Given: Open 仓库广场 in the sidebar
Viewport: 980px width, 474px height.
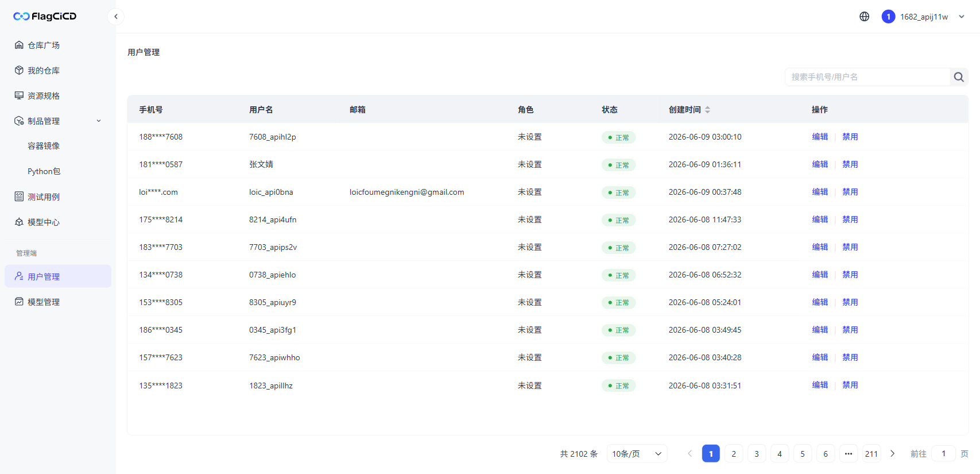Looking at the screenshot, I should pos(58,45).
